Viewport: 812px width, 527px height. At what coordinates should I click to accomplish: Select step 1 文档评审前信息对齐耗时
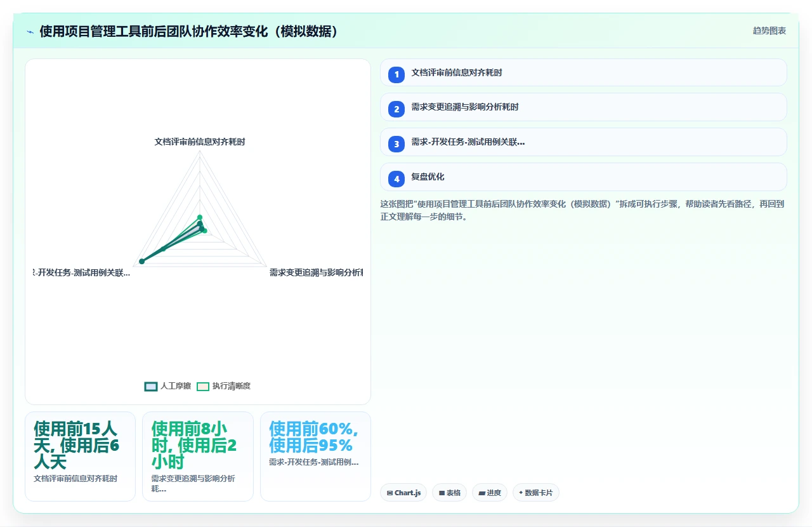click(584, 73)
